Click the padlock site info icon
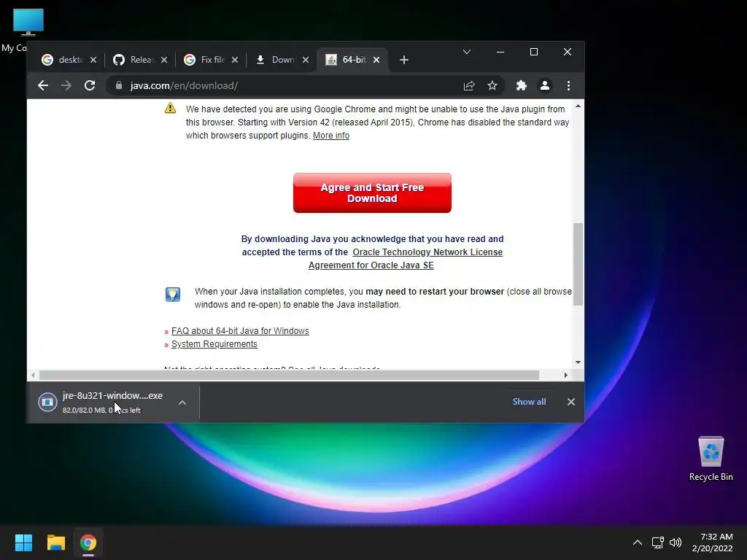The height and width of the screenshot is (560, 747). [119, 86]
